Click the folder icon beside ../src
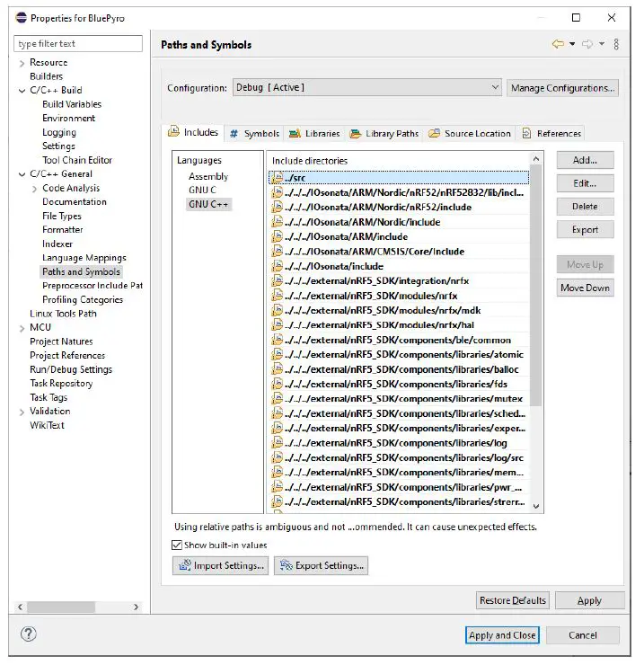644x665 pixels. pos(277,177)
